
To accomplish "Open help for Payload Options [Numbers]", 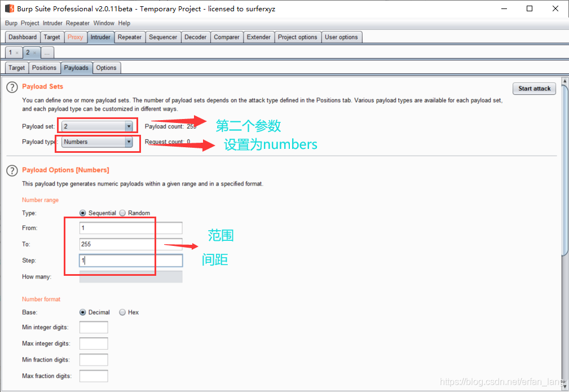I will coord(12,170).
